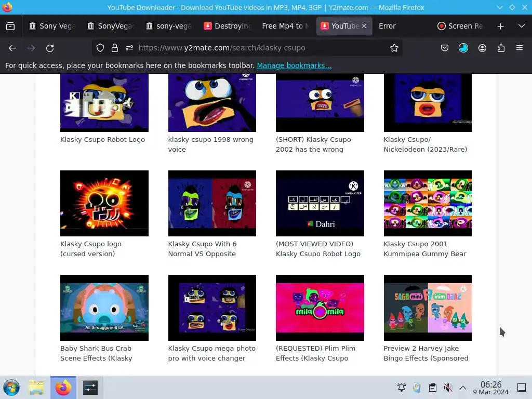Expand hidden system tray icons
Screen dimensions: 532x399
(x=463, y=387)
